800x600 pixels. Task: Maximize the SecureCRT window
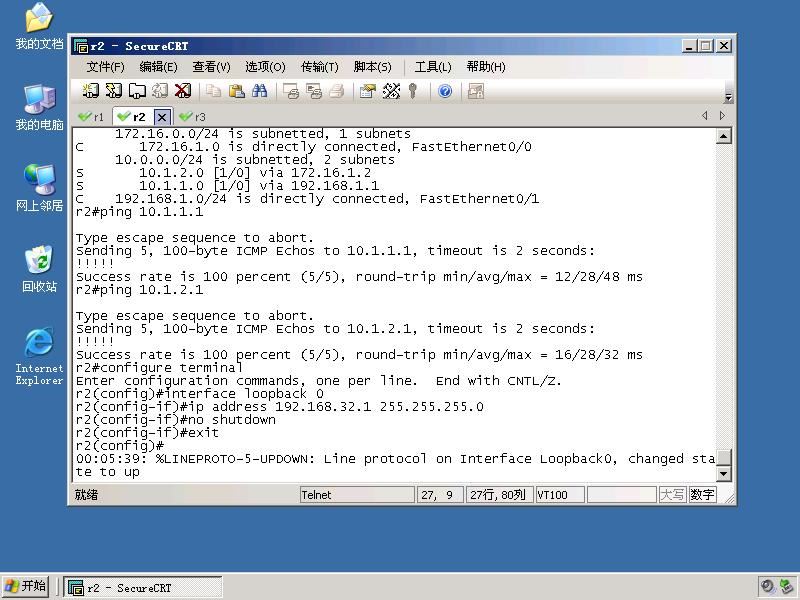(x=706, y=46)
